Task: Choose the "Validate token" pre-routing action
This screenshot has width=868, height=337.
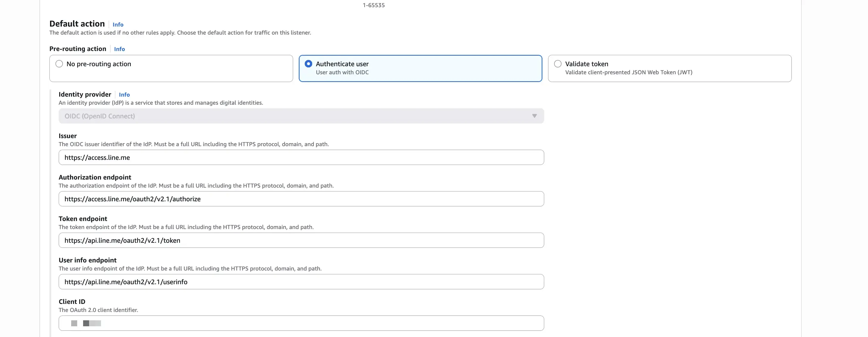Action: pos(558,64)
